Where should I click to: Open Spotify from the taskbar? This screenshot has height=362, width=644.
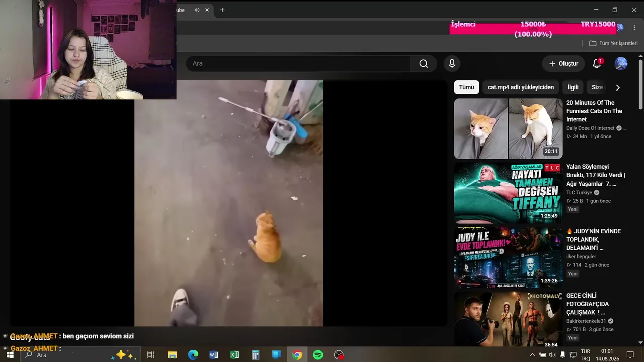coord(318,355)
